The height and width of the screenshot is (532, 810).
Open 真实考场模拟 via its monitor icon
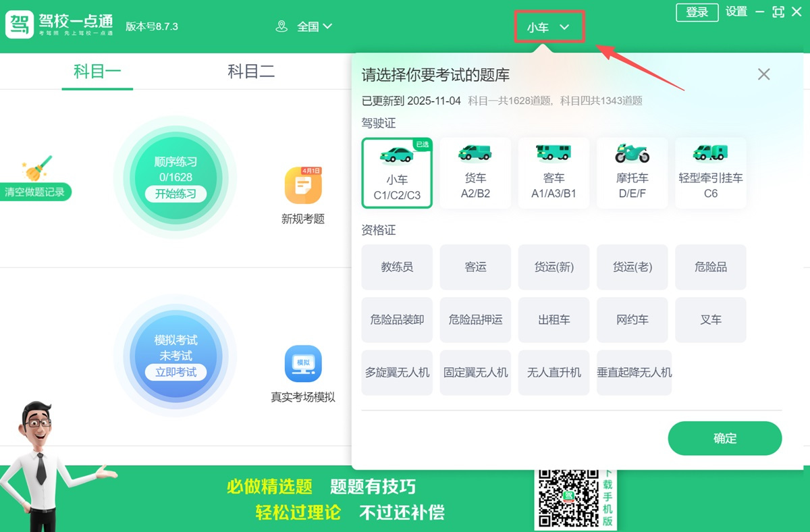tap(303, 363)
